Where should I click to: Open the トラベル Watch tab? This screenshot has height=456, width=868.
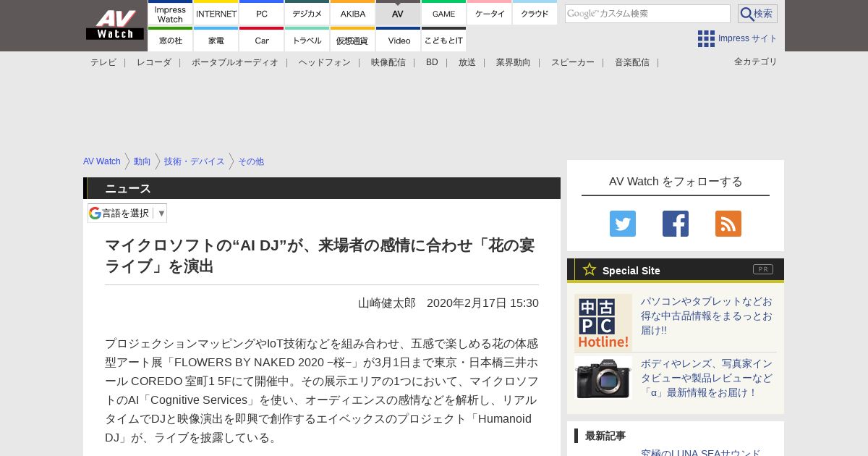(307, 40)
